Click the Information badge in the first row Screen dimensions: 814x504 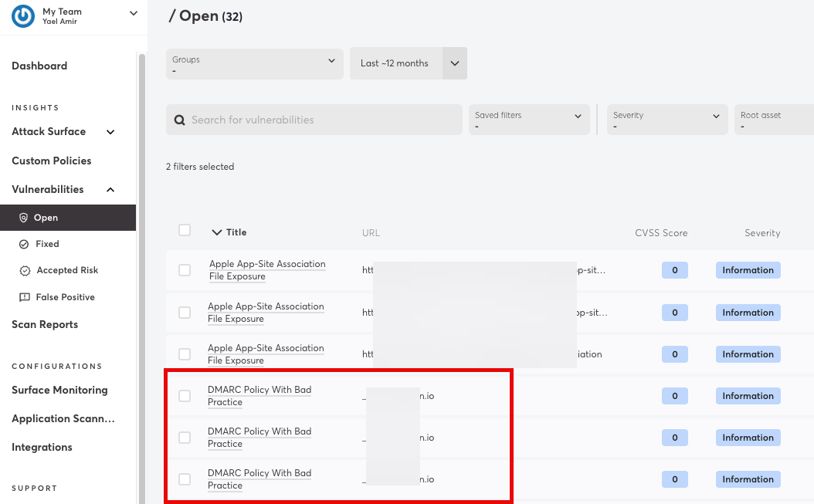click(x=748, y=270)
